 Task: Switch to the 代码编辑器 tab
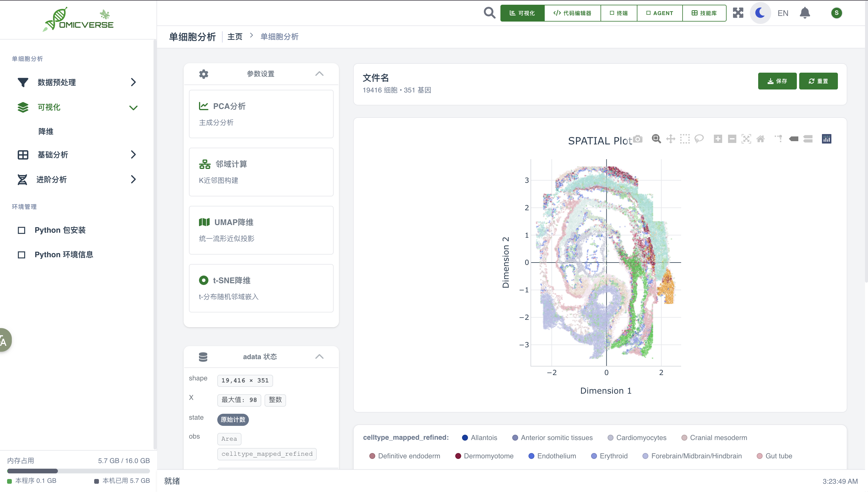(572, 13)
